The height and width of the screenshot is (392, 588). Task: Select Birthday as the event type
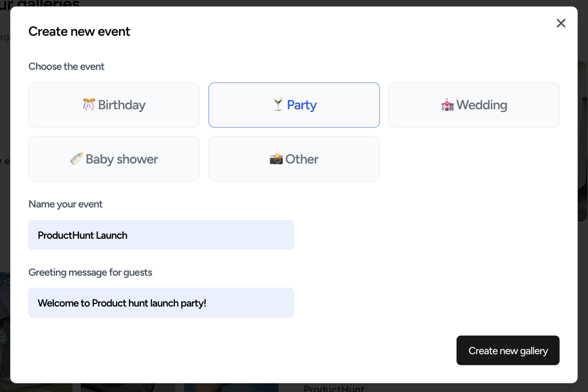point(114,105)
